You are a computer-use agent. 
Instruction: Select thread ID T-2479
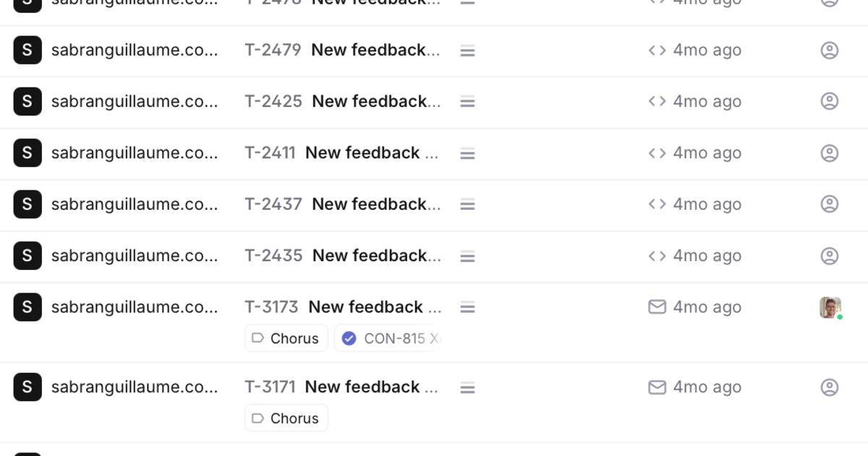tap(273, 50)
